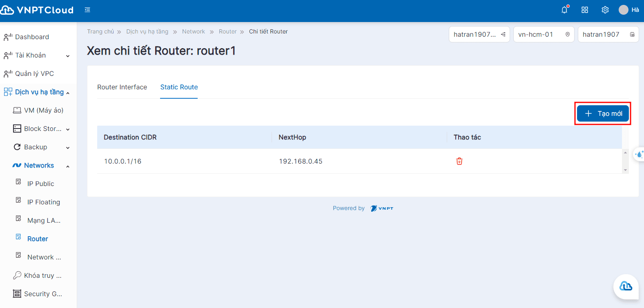Select the Static Route tab
Image resolution: width=644 pixels, height=308 pixels.
click(179, 87)
